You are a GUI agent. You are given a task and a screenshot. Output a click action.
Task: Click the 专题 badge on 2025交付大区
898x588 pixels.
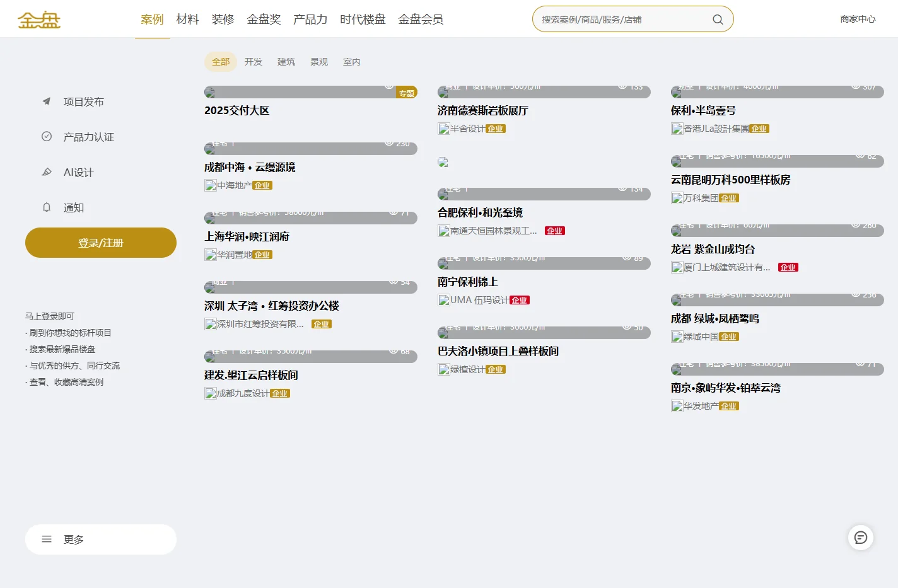(407, 93)
